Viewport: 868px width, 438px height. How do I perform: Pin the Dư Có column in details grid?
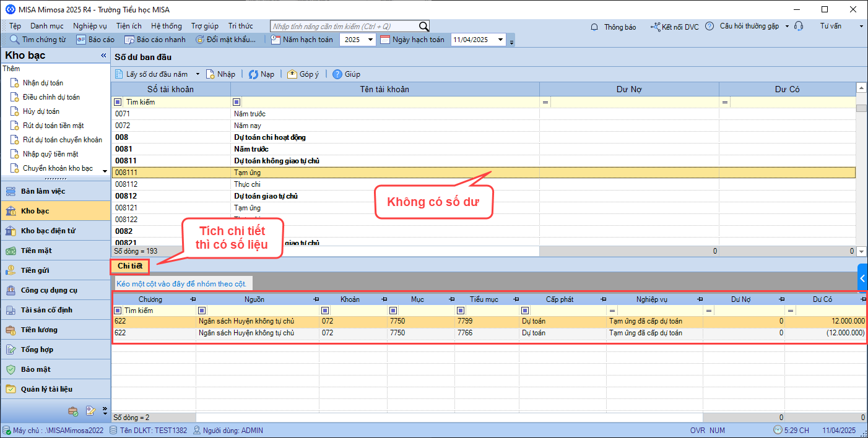[863, 299]
